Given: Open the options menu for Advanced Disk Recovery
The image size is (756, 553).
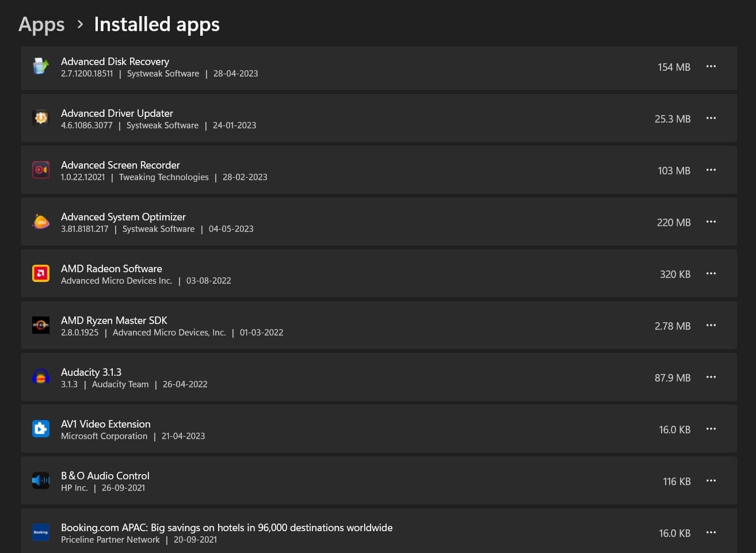Looking at the screenshot, I should click(711, 66).
